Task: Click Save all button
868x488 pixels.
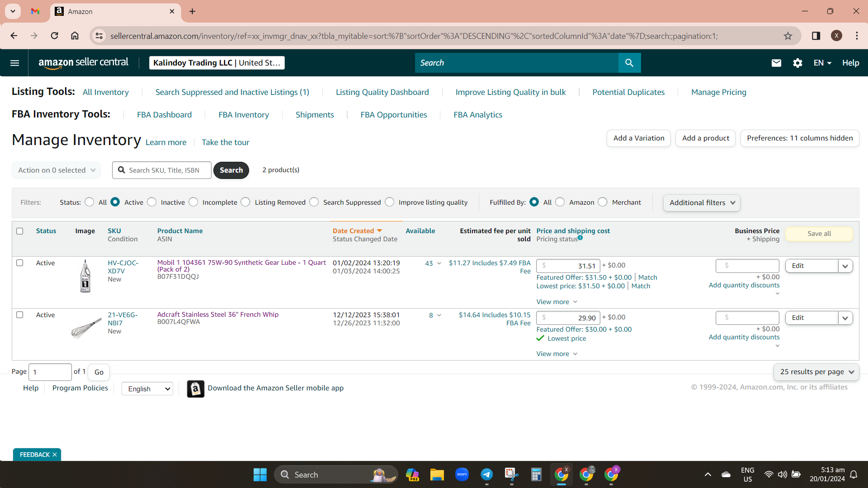Action: pos(819,234)
